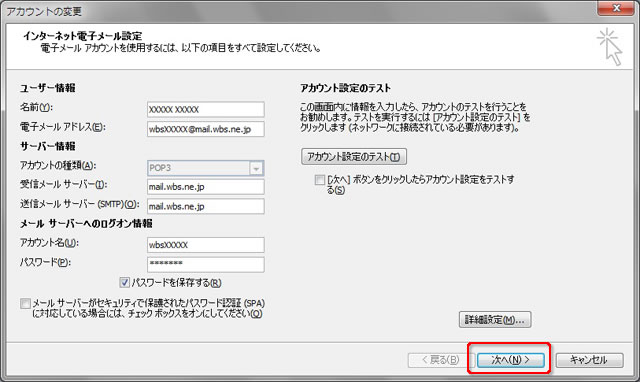The width and height of the screenshot is (640, 382).
Task: Run アカウント設定のテスト(T) button
Action: click(x=354, y=157)
